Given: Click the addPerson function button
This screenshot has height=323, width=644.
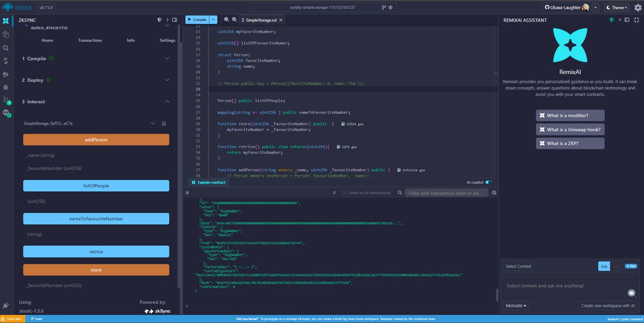Looking at the screenshot, I should [96, 140].
